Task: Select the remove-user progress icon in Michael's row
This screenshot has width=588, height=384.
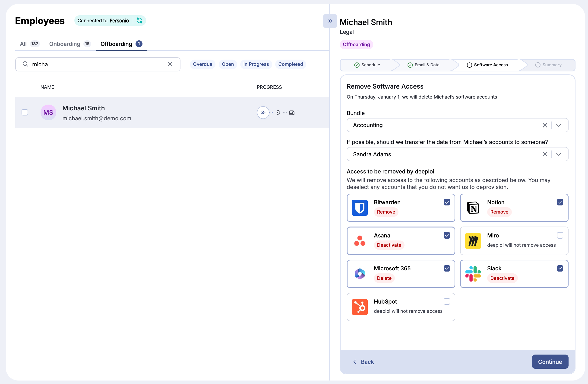Action: pos(263,112)
